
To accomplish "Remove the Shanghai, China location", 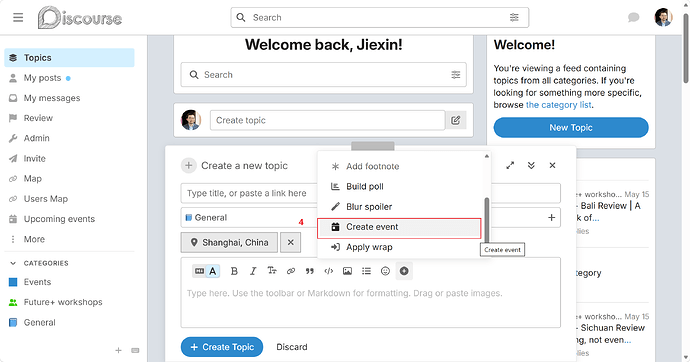I will (290, 242).
